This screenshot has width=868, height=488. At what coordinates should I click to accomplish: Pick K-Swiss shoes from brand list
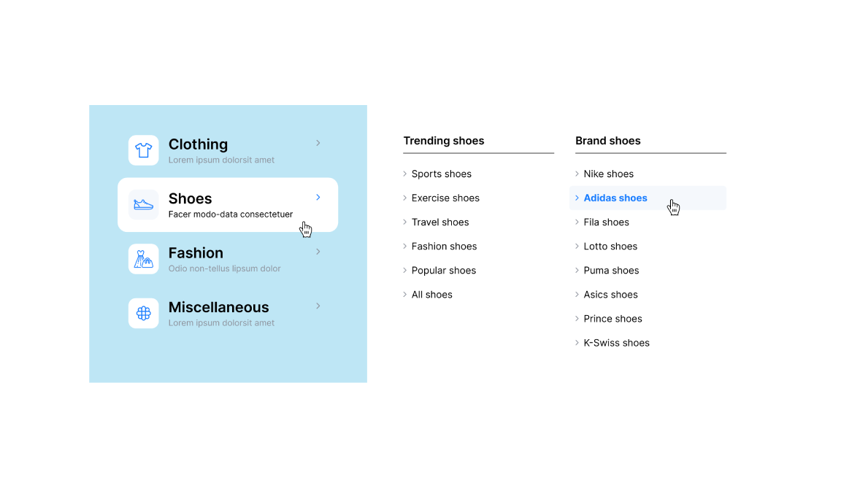click(x=616, y=343)
